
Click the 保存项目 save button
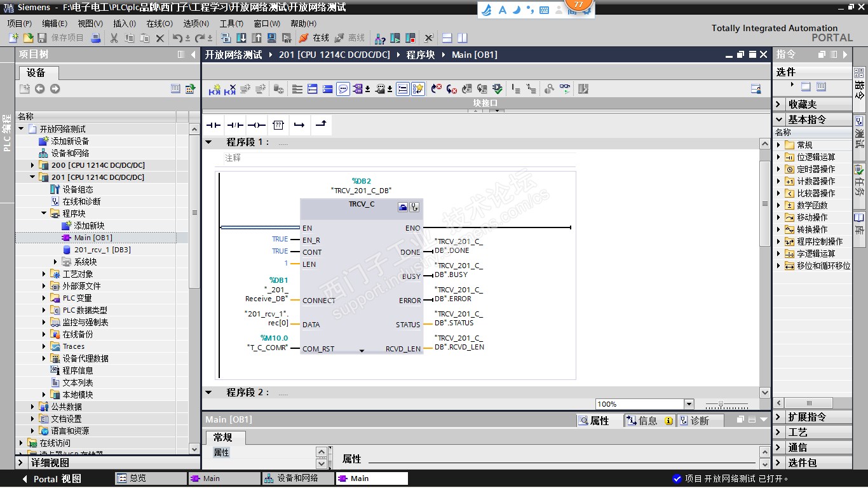coord(62,38)
